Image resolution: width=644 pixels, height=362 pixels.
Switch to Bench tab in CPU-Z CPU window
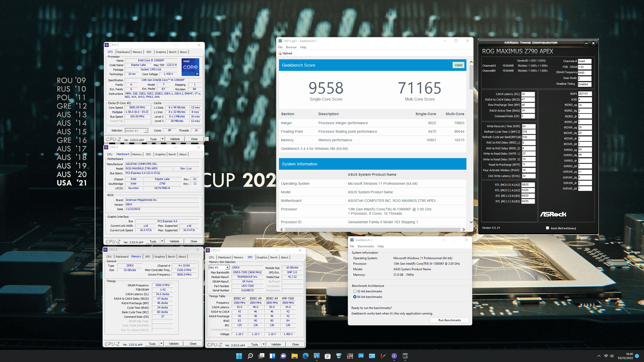[x=173, y=52]
